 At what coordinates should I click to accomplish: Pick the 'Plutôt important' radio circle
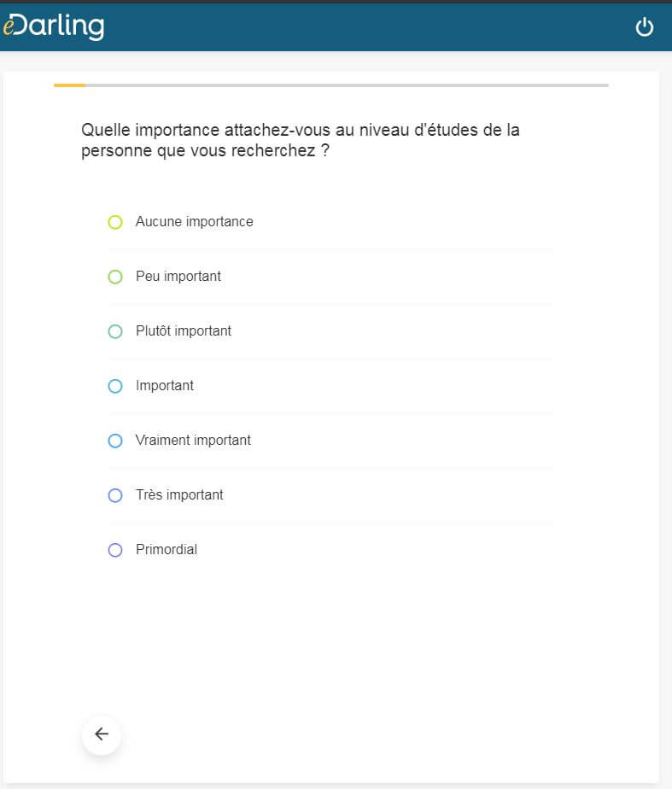coord(115,331)
